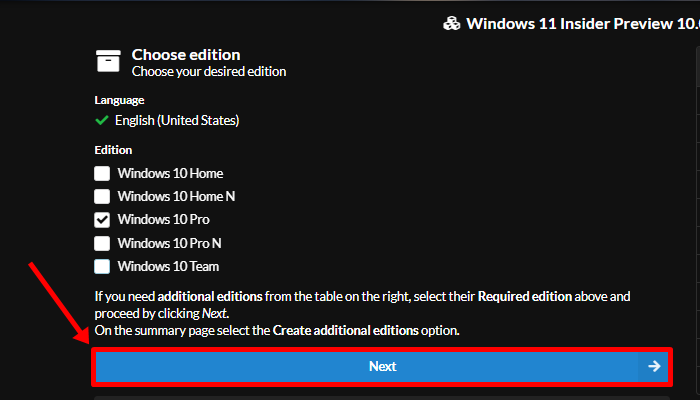Click the Windows 10 Team label text
The width and height of the screenshot is (700, 400).
click(168, 266)
